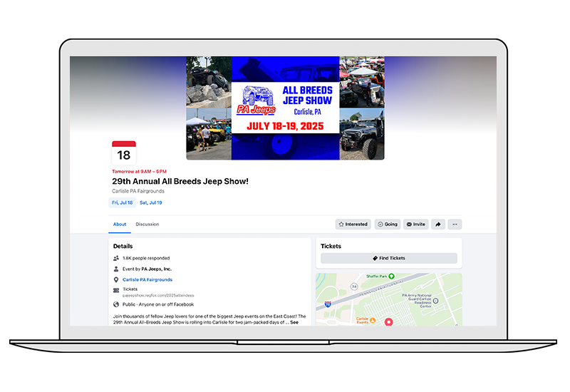The width and height of the screenshot is (570, 392).
Task: Click the location pin icon in Details
Action: click(x=116, y=279)
